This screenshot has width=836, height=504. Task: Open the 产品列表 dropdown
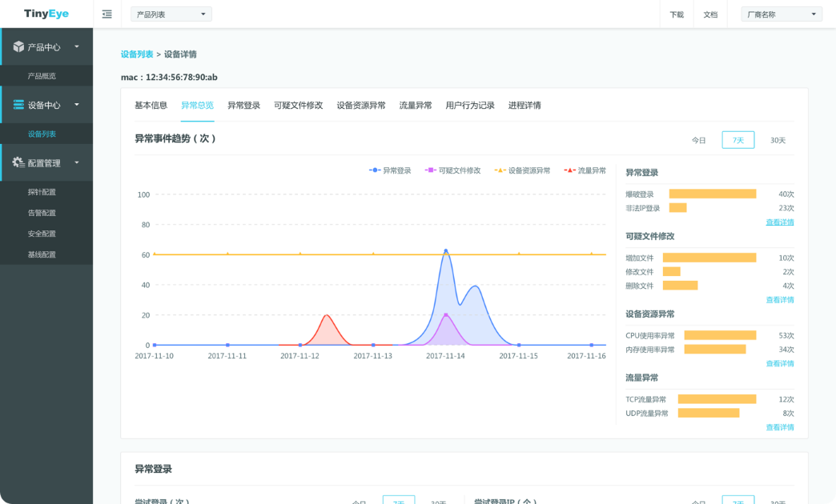[x=171, y=14]
